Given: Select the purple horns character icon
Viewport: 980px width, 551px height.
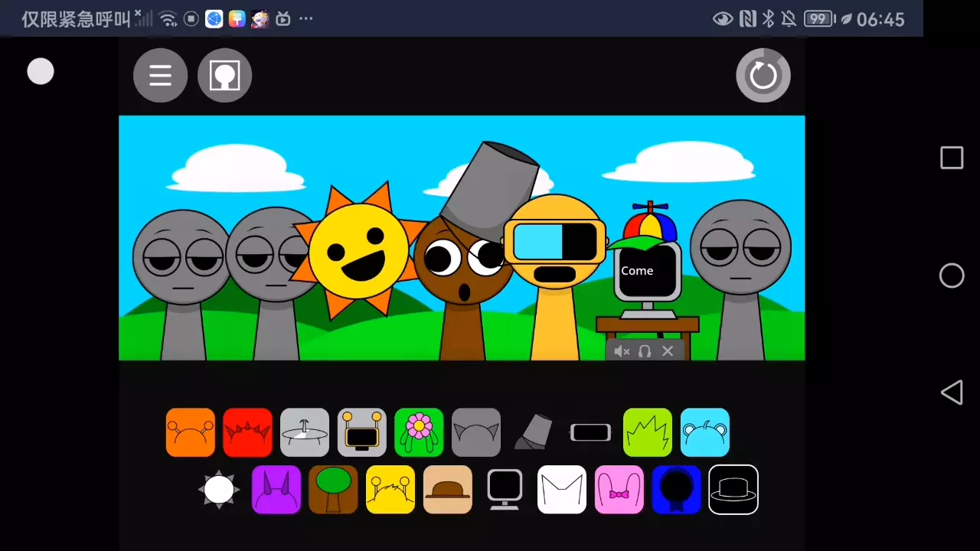Looking at the screenshot, I should [276, 490].
